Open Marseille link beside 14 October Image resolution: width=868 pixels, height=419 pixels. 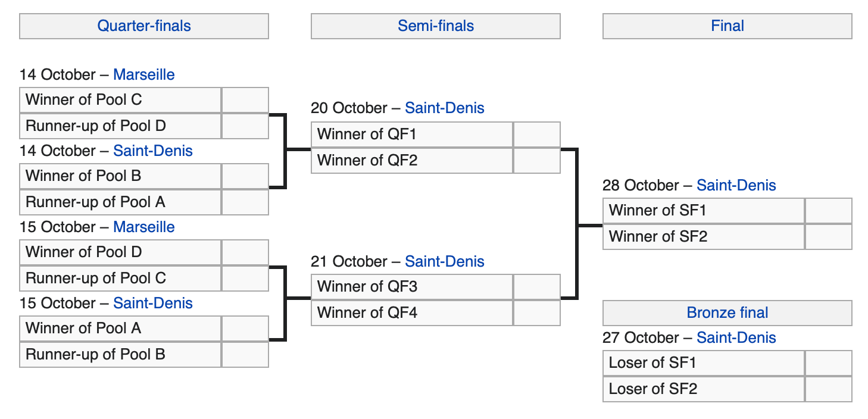pyautogui.click(x=144, y=75)
